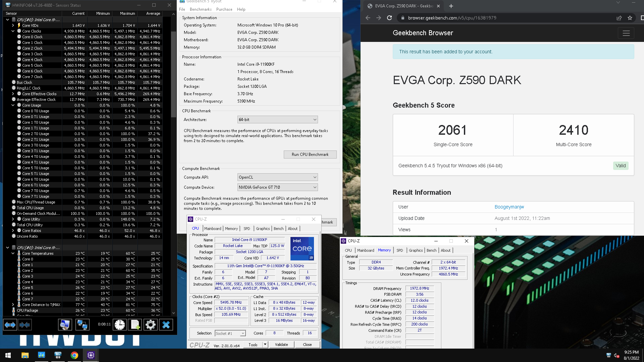Reload the Geekbench browser page
644x362 pixels.
tap(389, 18)
